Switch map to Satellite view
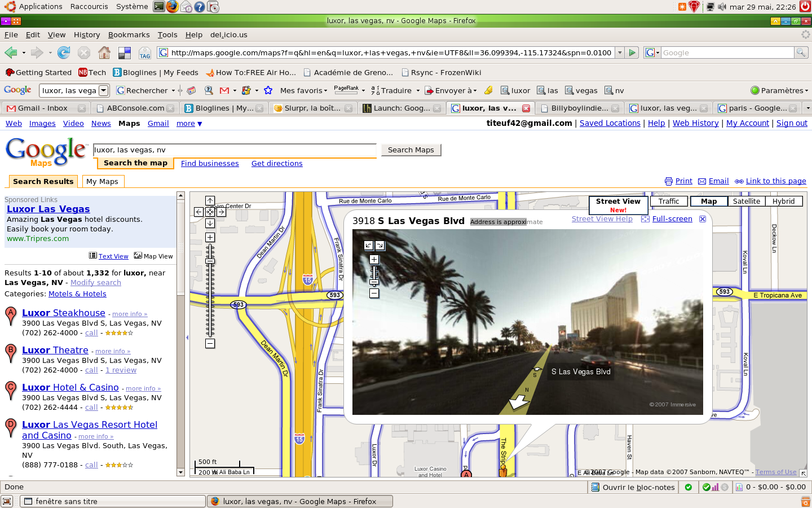Image resolution: width=812 pixels, height=508 pixels. click(747, 201)
